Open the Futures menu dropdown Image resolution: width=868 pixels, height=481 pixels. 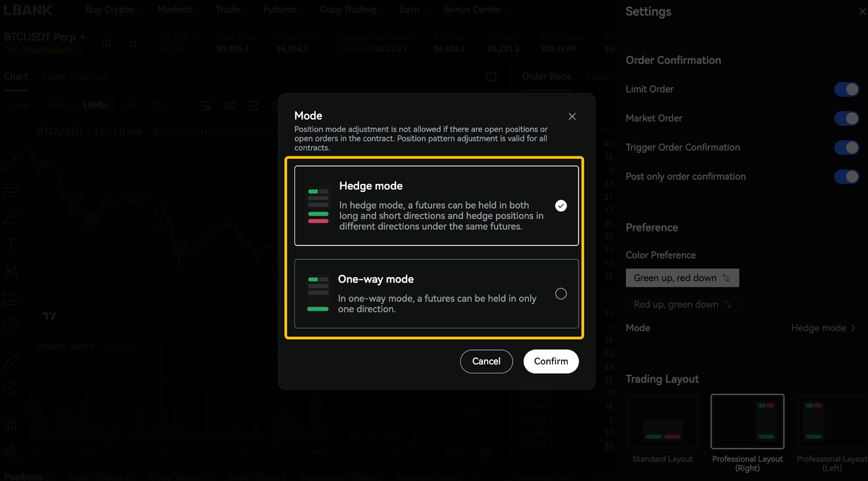click(283, 10)
